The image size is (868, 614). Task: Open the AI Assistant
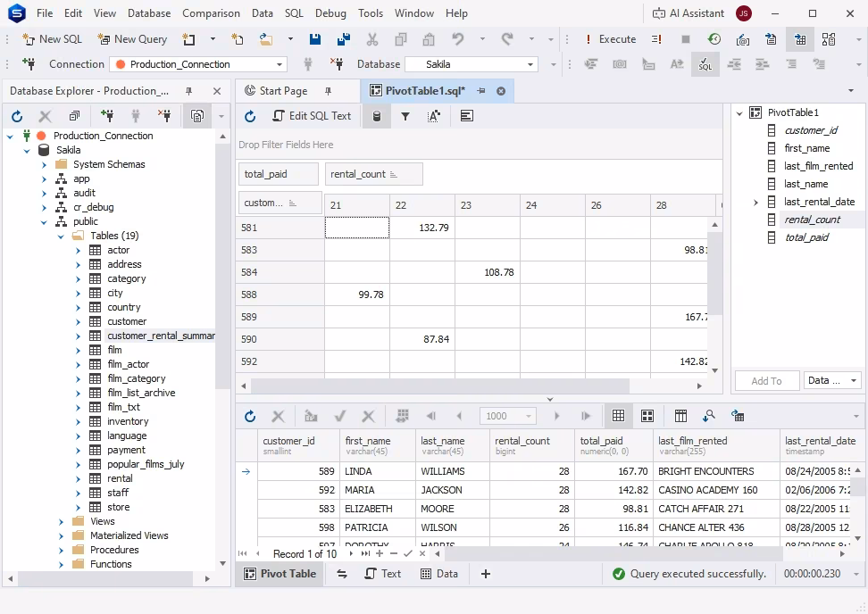click(x=689, y=13)
